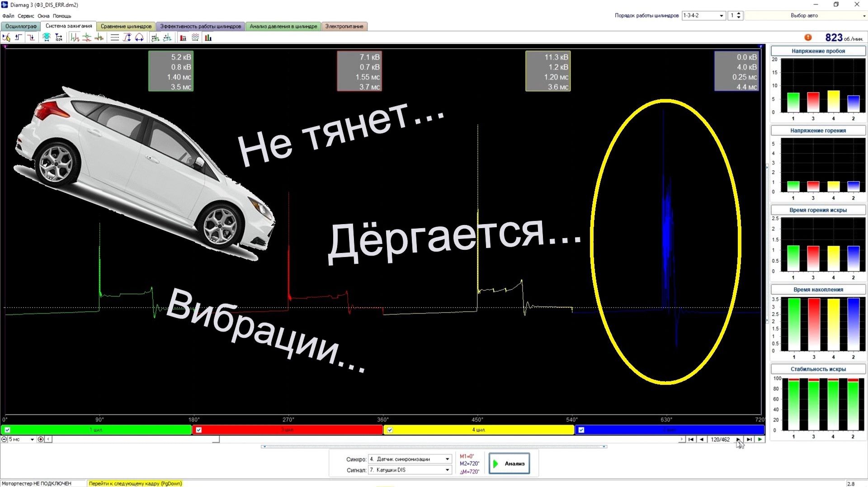Click the horizontal time scale icon
Viewport: 868px width, 487px height.
139,37
